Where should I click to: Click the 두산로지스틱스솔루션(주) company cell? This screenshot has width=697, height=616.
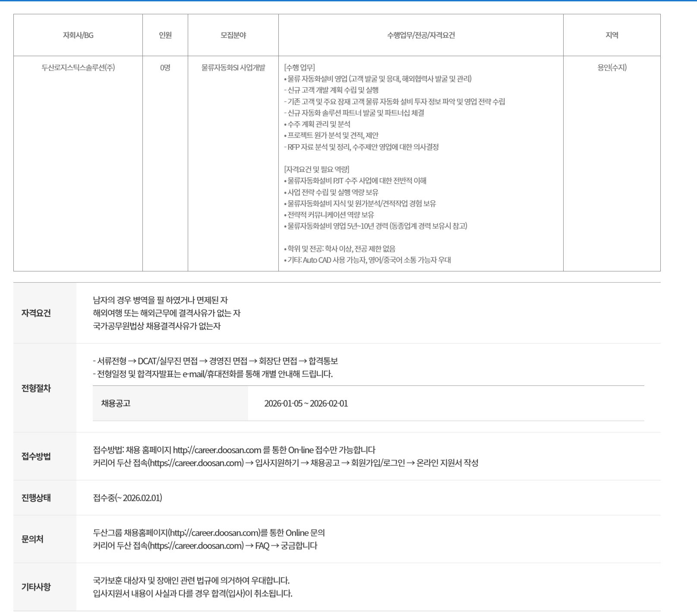(78, 68)
